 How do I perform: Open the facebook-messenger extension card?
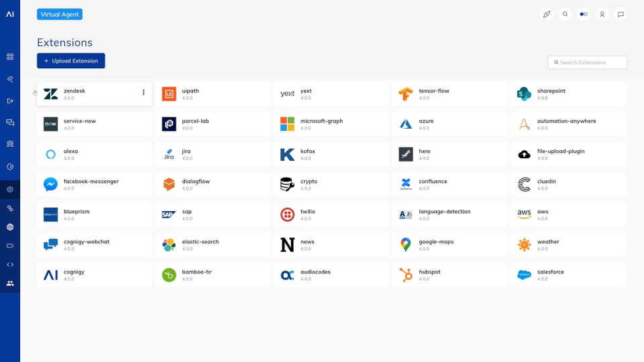[x=95, y=184]
